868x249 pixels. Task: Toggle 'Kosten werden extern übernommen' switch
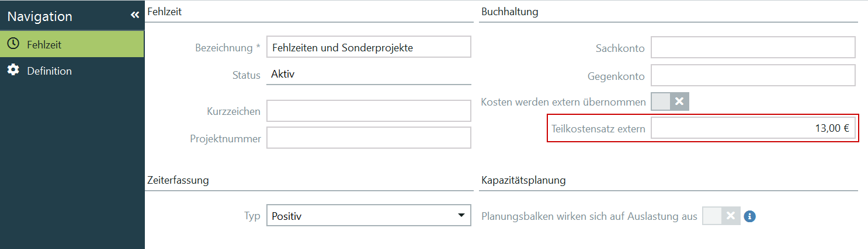tap(671, 101)
